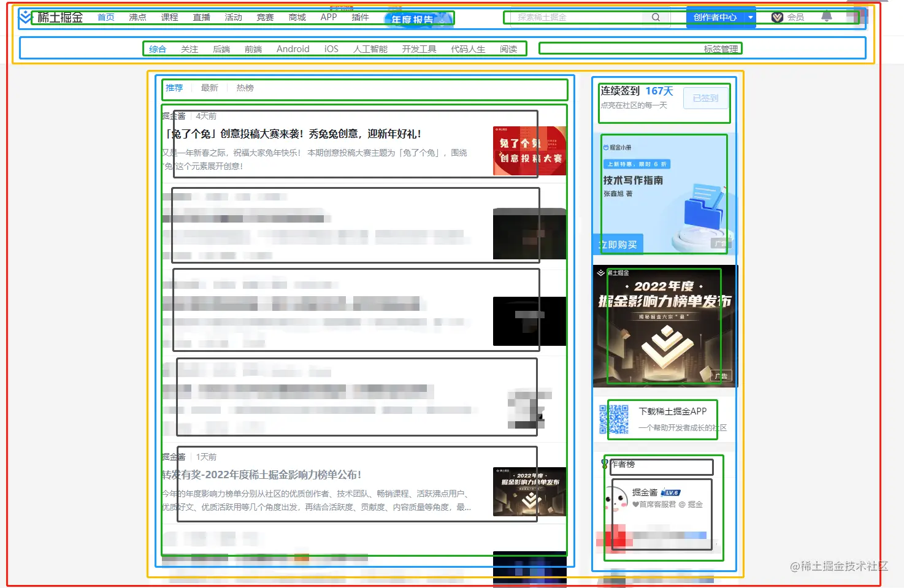Select the iOS category tab
This screenshot has height=588, width=904.
click(331, 49)
